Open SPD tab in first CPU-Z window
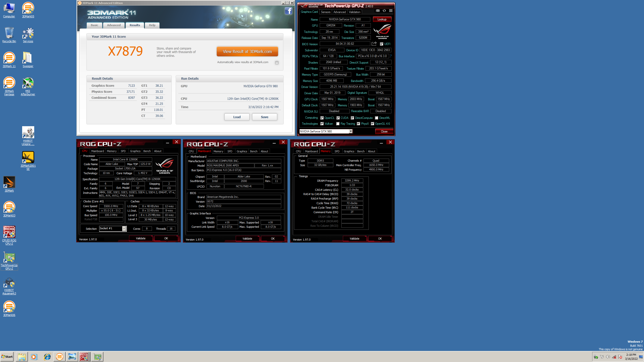Image resolution: width=644 pixels, height=362 pixels. [x=123, y=151]
